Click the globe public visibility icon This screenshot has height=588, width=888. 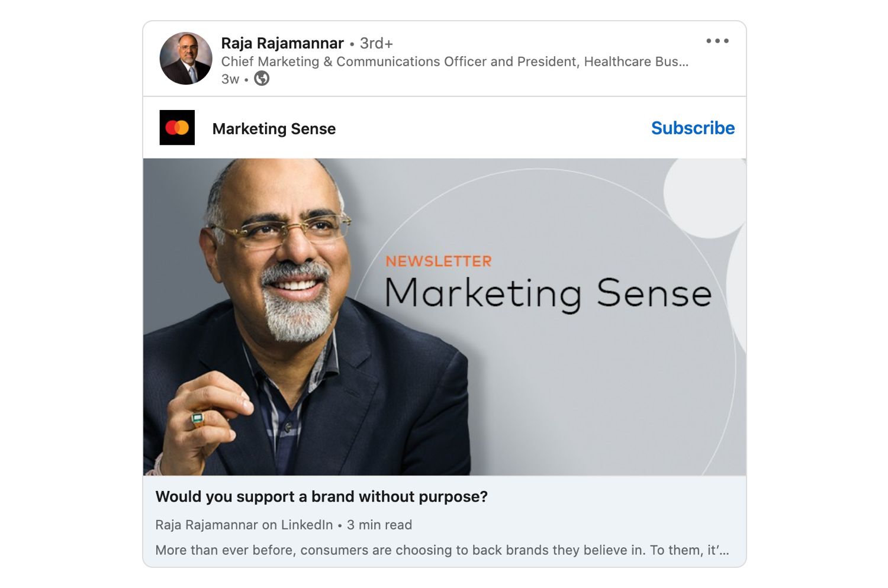pyautogui.click(x=262, y=78)
